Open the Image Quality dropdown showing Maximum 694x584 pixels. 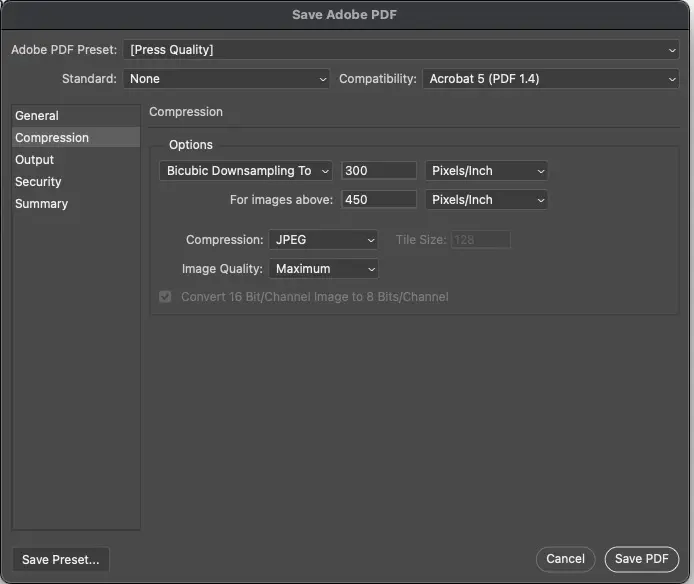[x=324, y=269]
